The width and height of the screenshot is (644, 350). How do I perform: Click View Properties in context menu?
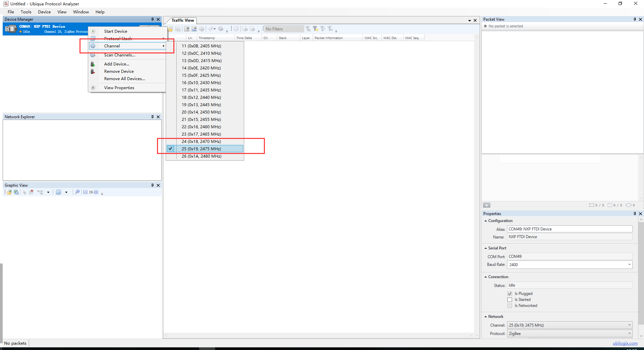click(119, 87)
